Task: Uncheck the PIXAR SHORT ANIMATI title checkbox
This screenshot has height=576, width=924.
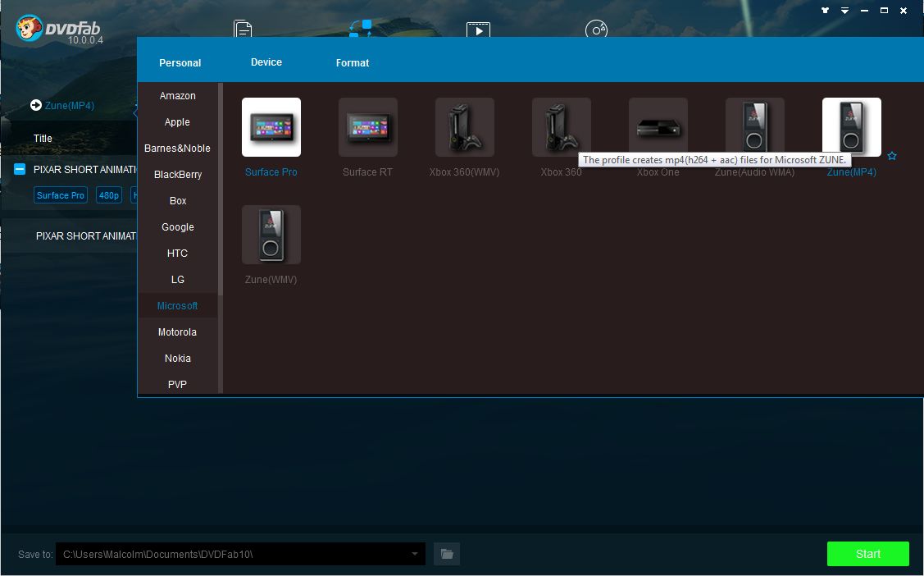Action: tap(20, 169)
